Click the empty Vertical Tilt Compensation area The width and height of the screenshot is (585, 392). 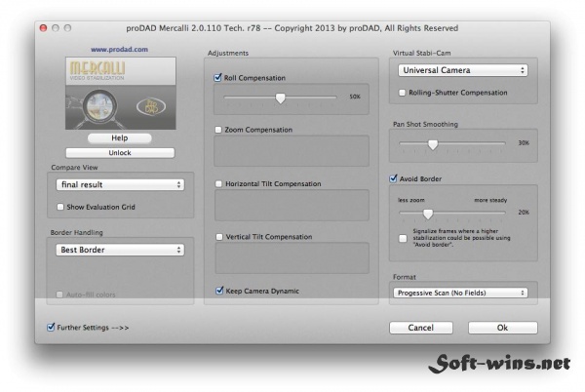tap(292, 257)
